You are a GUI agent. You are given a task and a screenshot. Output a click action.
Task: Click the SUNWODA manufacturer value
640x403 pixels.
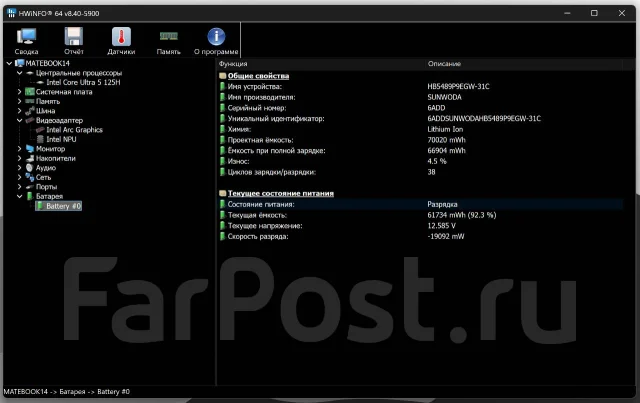pos(444,97)
